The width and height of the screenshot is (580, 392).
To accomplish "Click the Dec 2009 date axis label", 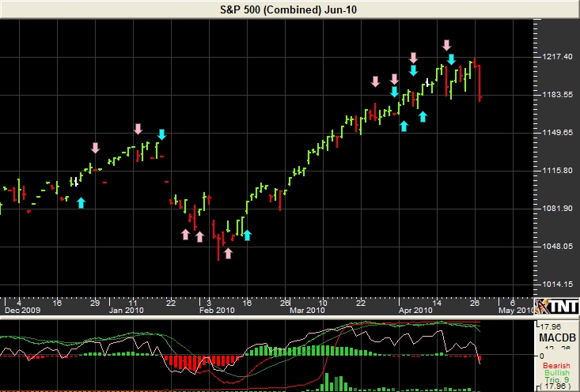I will [x=23, y=310].
